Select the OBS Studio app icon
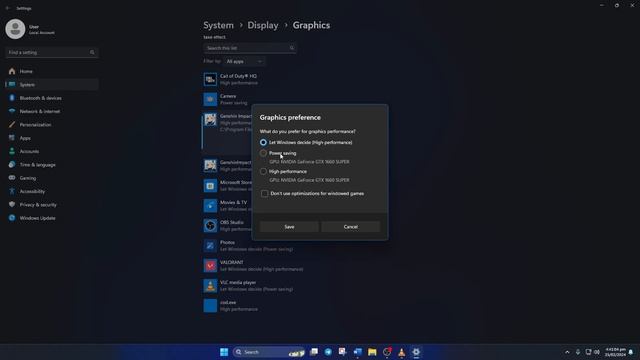 [210, 226]
